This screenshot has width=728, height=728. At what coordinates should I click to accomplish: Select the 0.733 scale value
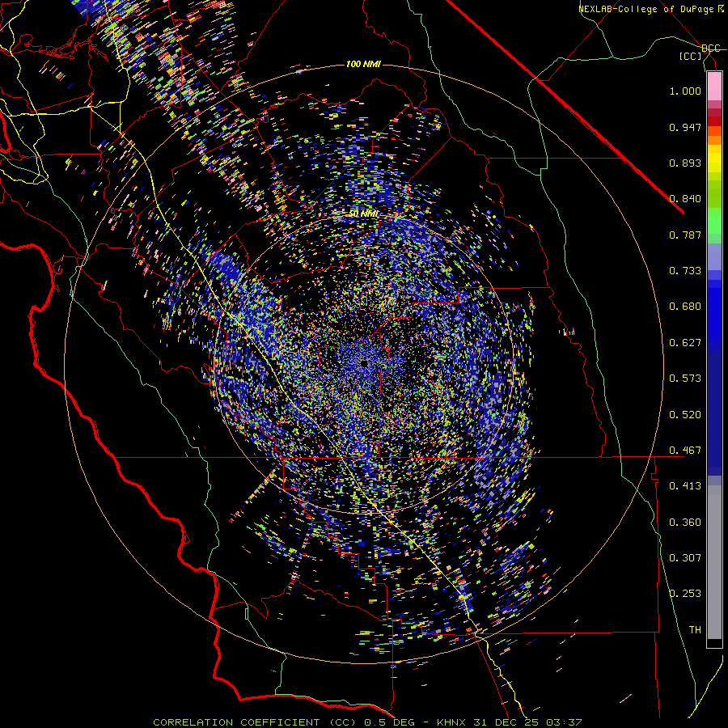(685, 271)
